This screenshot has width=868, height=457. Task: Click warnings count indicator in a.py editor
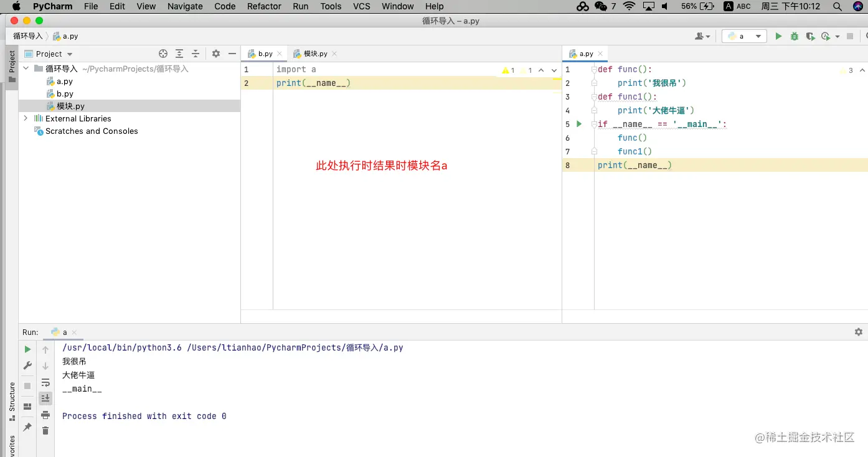pos(846,70)
